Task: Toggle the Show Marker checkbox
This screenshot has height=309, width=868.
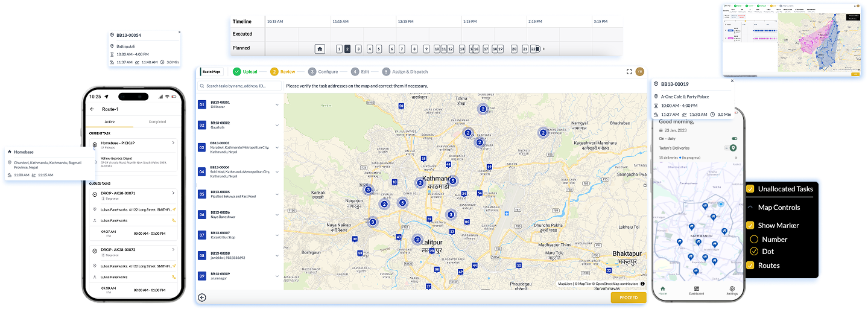Action: coord(750,225)
